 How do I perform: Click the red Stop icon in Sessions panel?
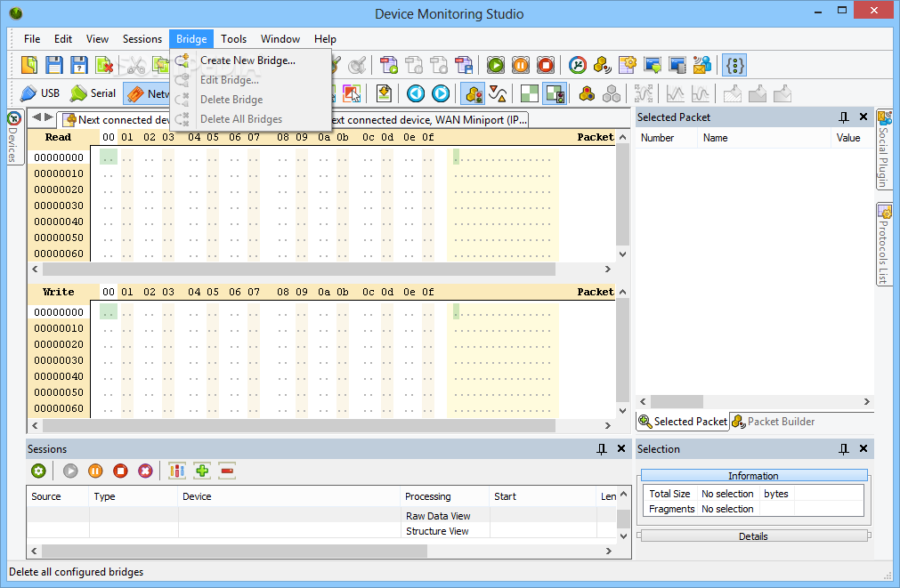[120, 471]
